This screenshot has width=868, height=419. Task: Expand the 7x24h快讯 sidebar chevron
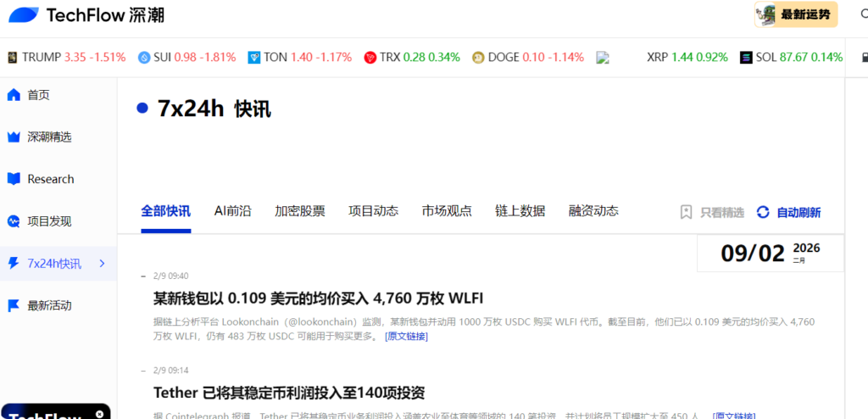pos(103,264)
